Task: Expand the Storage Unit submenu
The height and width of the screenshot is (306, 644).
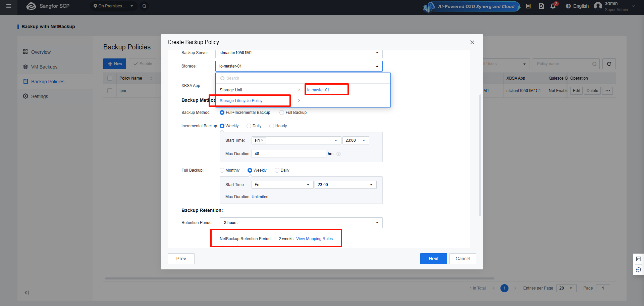Action: [x=260, y=90]
